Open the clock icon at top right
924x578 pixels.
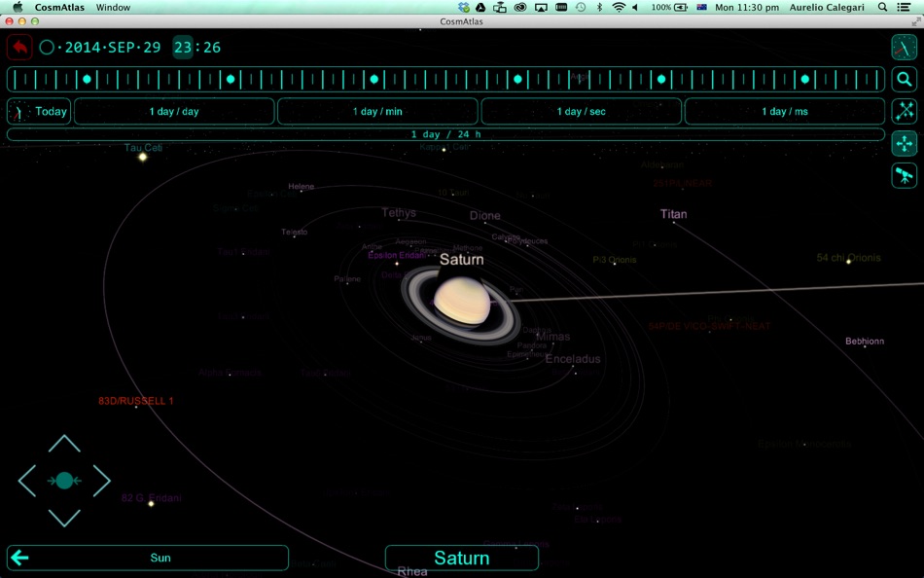[x=904, y=47]
